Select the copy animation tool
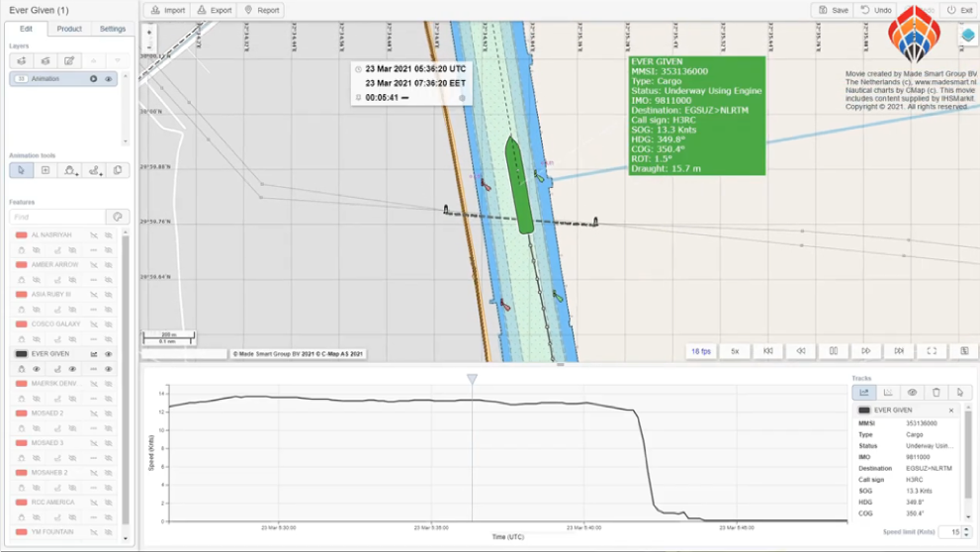 tap(117, 170)
